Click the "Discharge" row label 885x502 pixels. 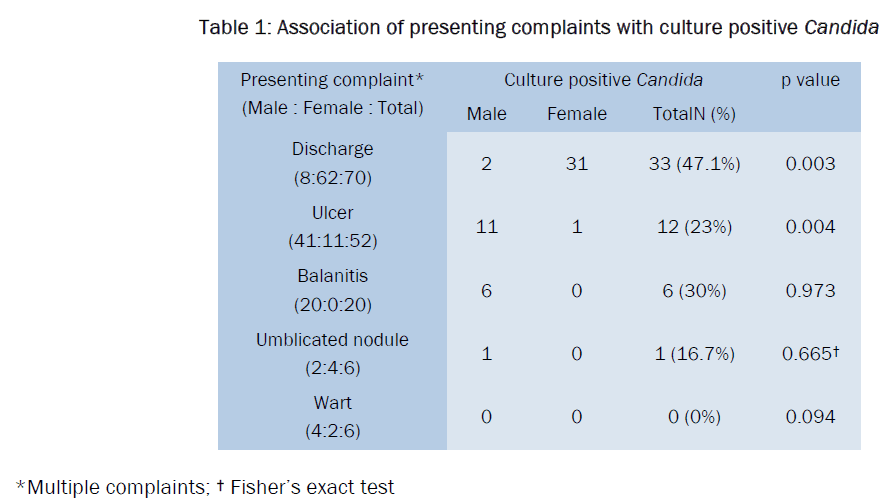tap(333, 149)
